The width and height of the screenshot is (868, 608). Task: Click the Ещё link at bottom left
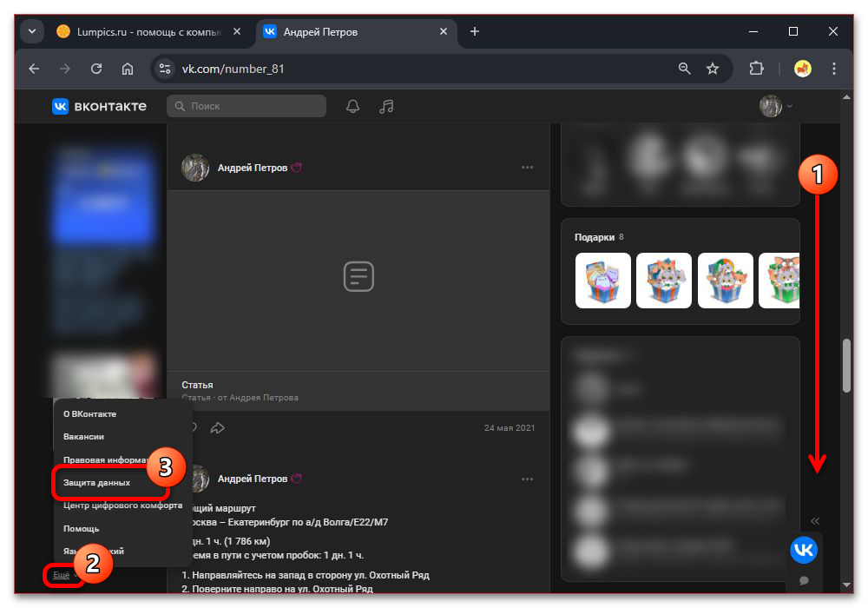tap(62, 575)
